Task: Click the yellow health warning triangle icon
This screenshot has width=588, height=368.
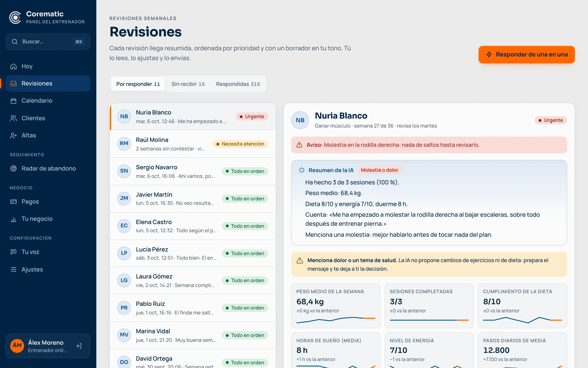Action: pos(300,260)
